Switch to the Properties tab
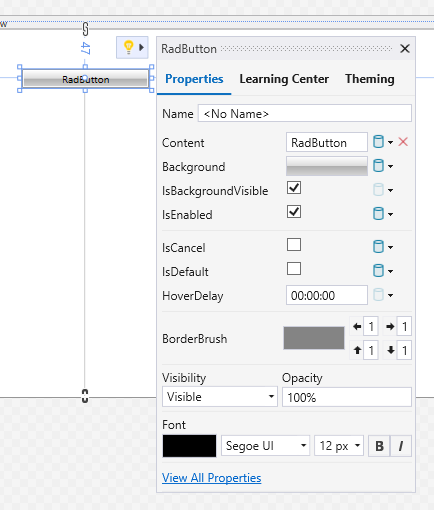434x510 pixels. [x=194, y=79]
